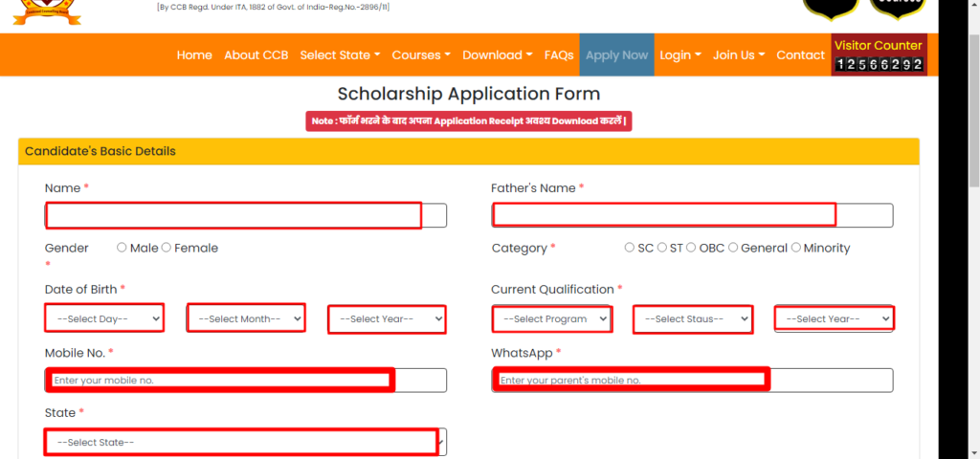Go to the Apply Now tab

click(x=617, y=55)
